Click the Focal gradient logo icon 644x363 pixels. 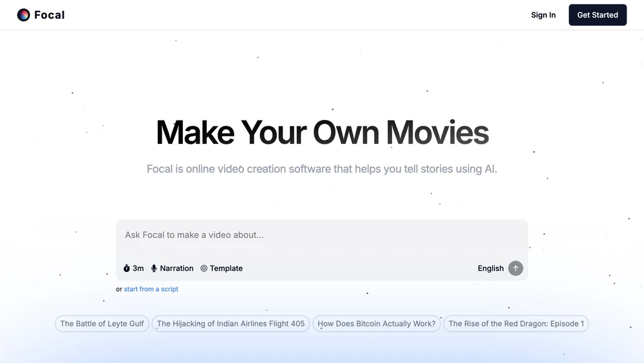point(23,15)
